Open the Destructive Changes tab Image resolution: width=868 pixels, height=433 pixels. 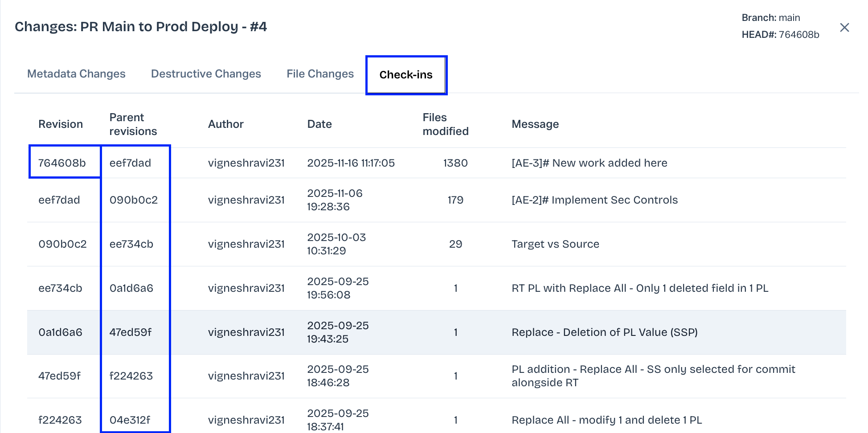click(x=206, y=74)
